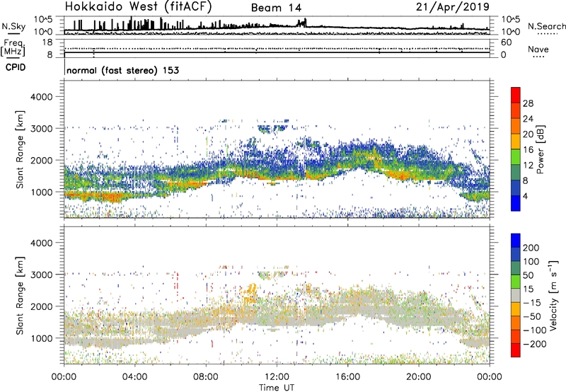Screen dimensions: 566x392
Task: Click power panel 'Slant Range [km]' axis label
Action: pyautogui.click(x=20, y=149)
